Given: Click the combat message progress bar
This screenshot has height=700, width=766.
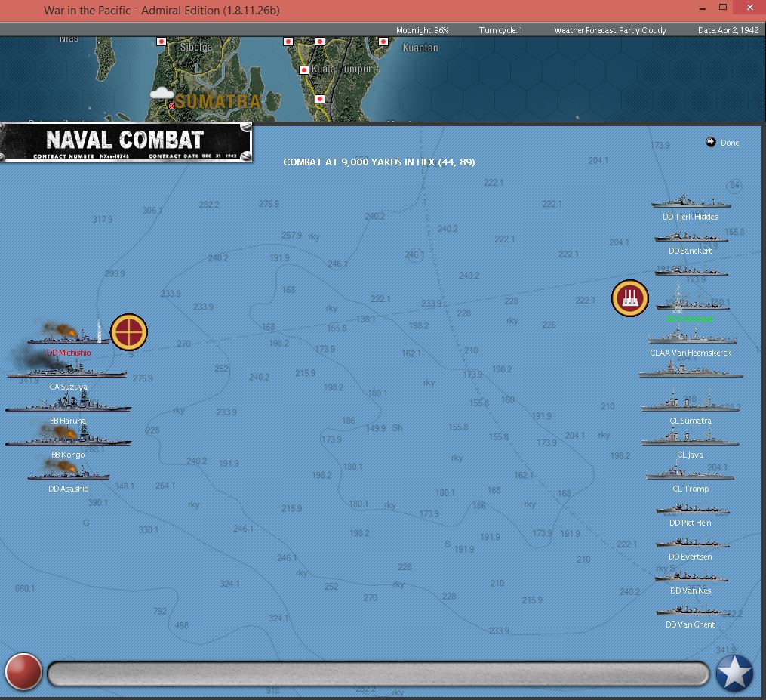Looking at the screenshot, I should pyautogui.click(x=378, y=674).
